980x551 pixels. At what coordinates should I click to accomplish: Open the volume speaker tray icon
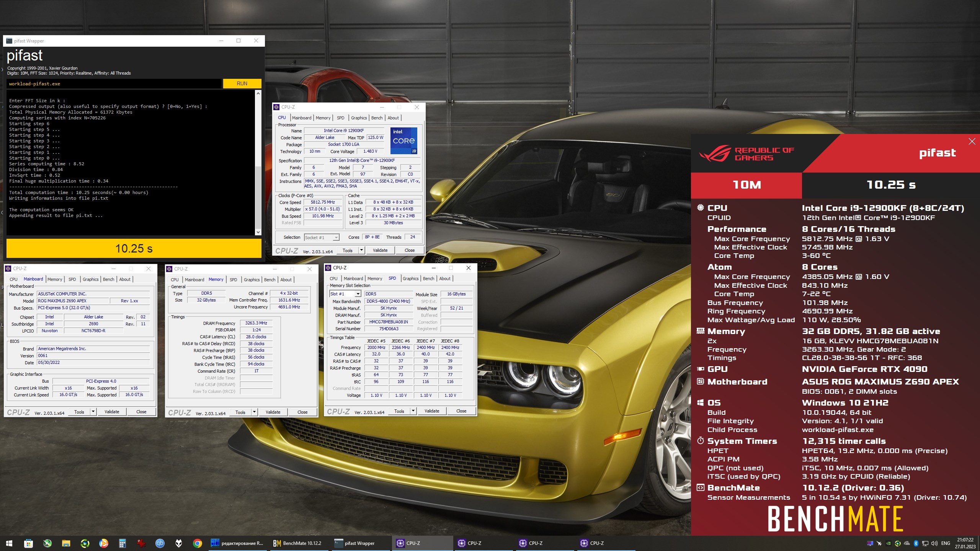(x=934, y=543)
